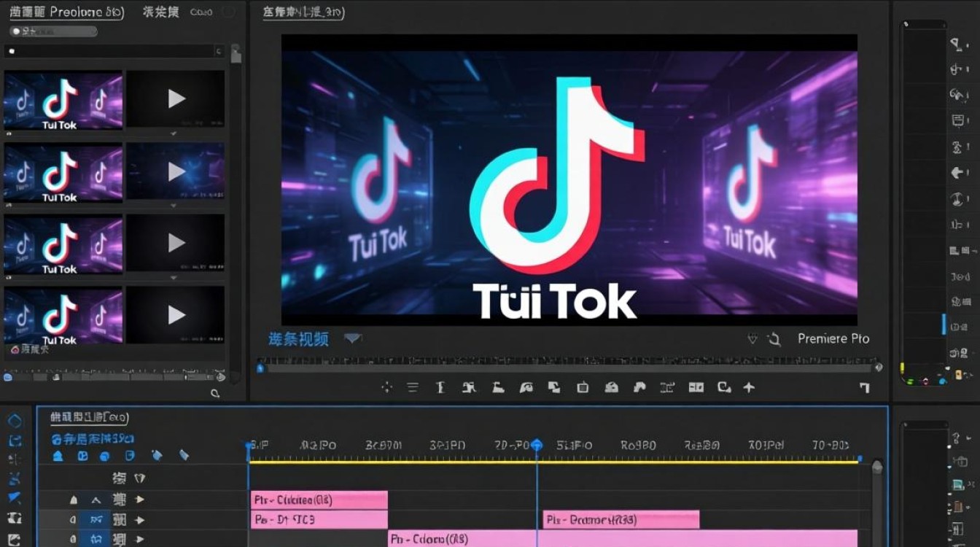
Task: Expand the Ciidea clip track with its arrow
Action: 139,500
